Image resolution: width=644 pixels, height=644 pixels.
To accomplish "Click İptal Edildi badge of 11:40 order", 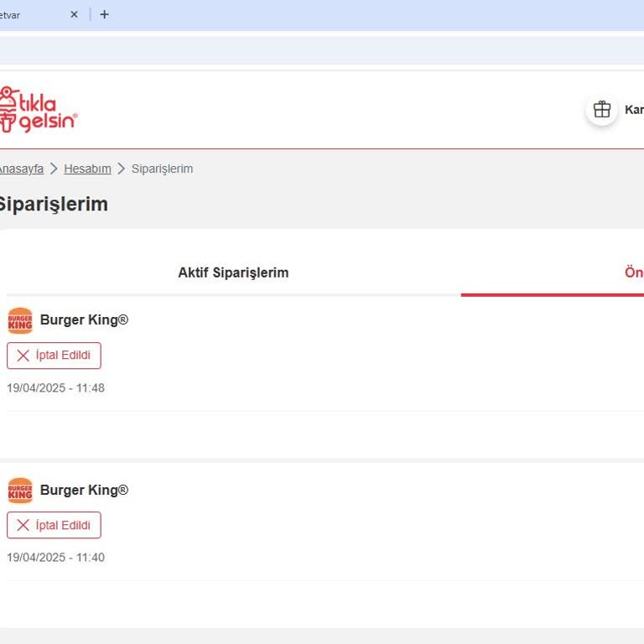I will pos(54,525).
